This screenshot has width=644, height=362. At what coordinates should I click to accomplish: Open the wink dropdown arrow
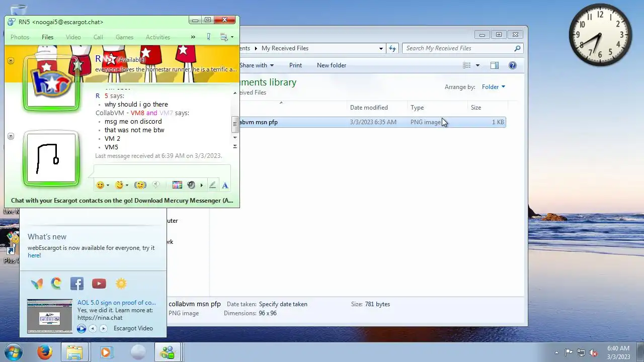click(127, 186)
